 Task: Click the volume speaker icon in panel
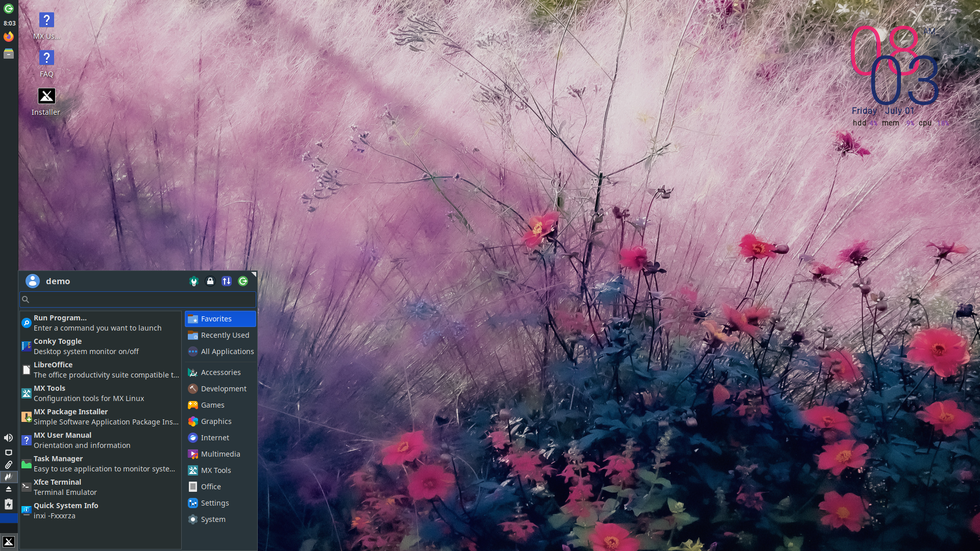(9, 438)
